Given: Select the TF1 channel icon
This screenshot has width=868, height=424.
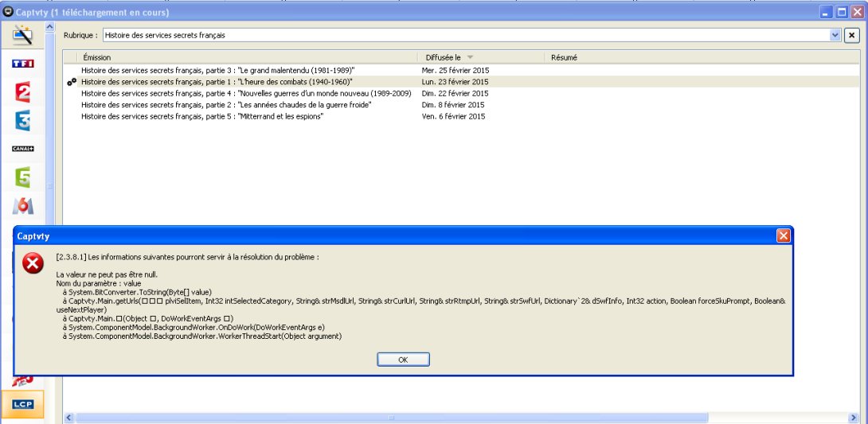Looking at the screenshot, I should [22, 63].
